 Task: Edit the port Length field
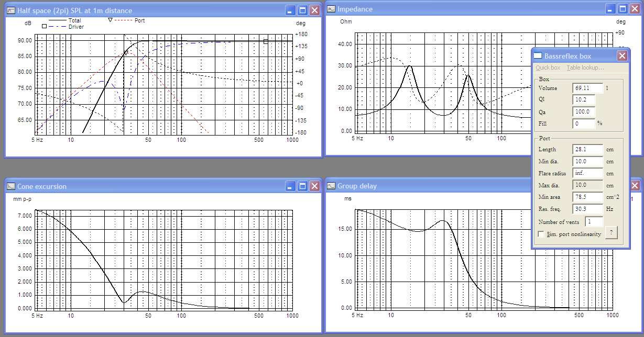(587, 150)
